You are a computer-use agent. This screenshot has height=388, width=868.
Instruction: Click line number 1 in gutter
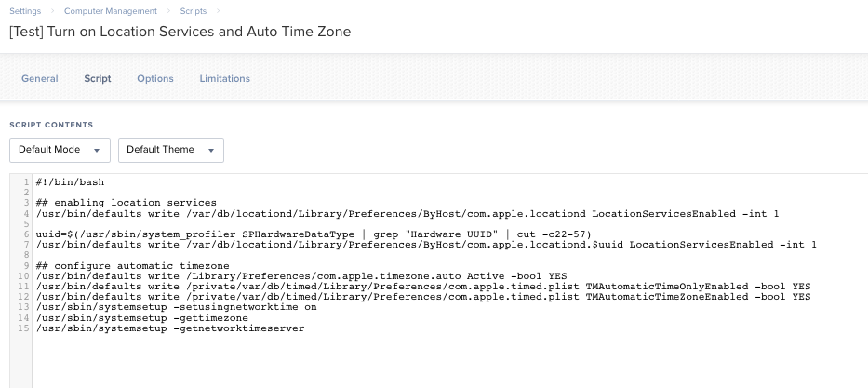click(26, 182)
